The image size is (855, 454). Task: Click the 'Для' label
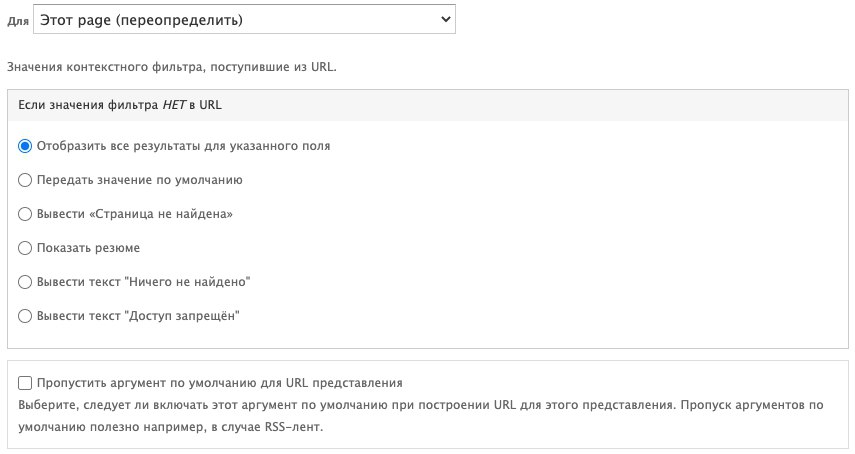click(x=17, y=22)
